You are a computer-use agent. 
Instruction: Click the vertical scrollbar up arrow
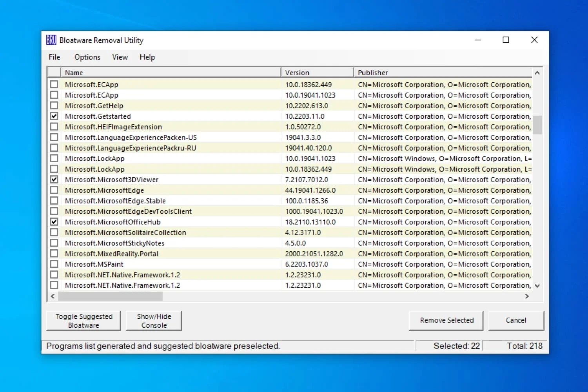pyautogui.click(x=537, y=73)
